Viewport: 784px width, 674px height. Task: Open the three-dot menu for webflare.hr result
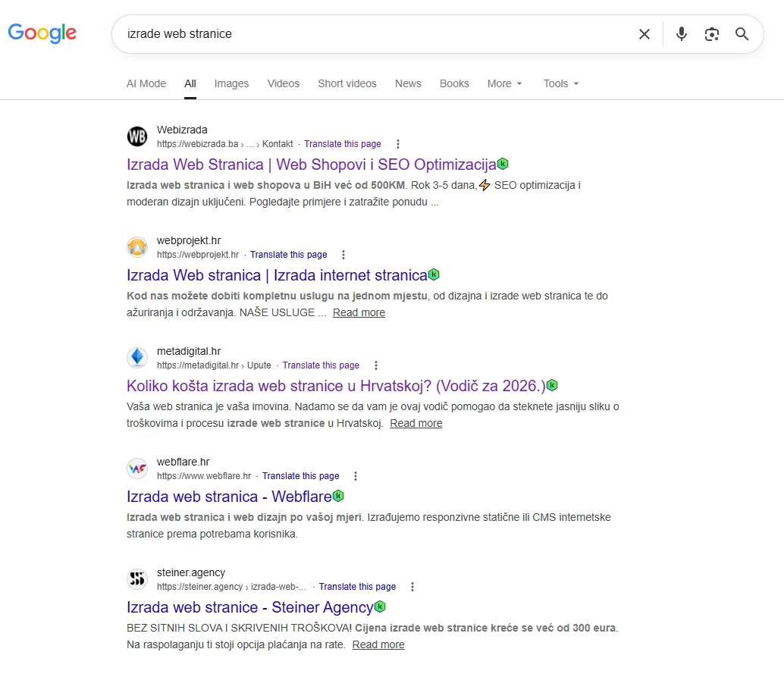click(x=356, y=476)
